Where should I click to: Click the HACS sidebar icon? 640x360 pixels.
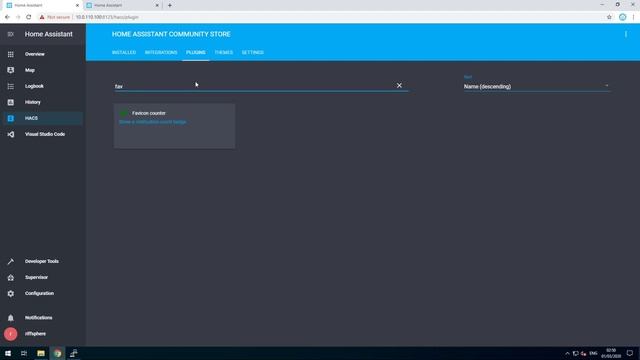(11, 118)
